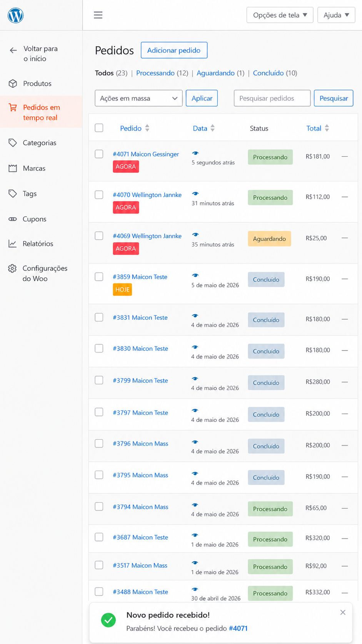Click the green check icon in the notification
The height and width of the screenshot is (644, 362).
108,620
